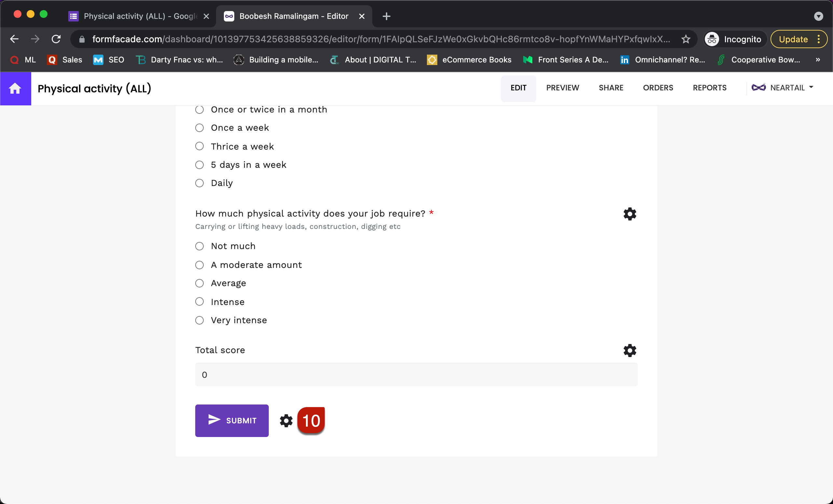Switch to the PREVIEW tab
Image resolution: width=833 pixels, height=504 pixels.
click(562, 87)
